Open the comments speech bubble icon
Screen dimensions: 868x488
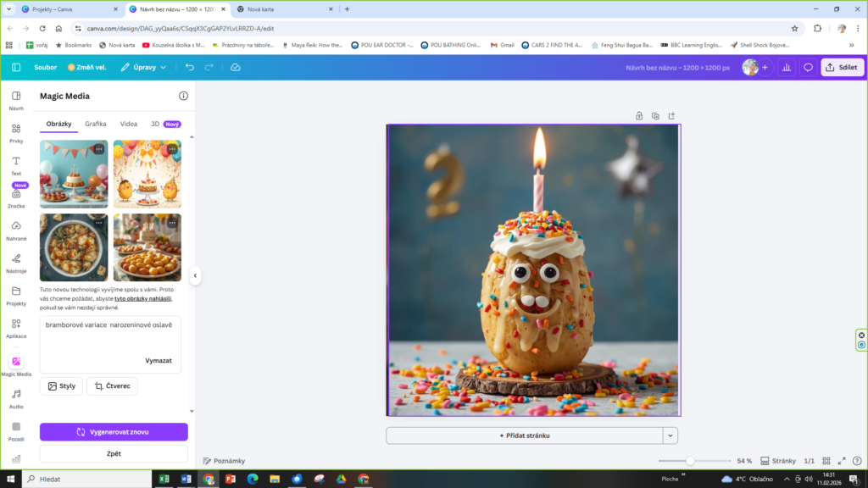coord(808,67)
